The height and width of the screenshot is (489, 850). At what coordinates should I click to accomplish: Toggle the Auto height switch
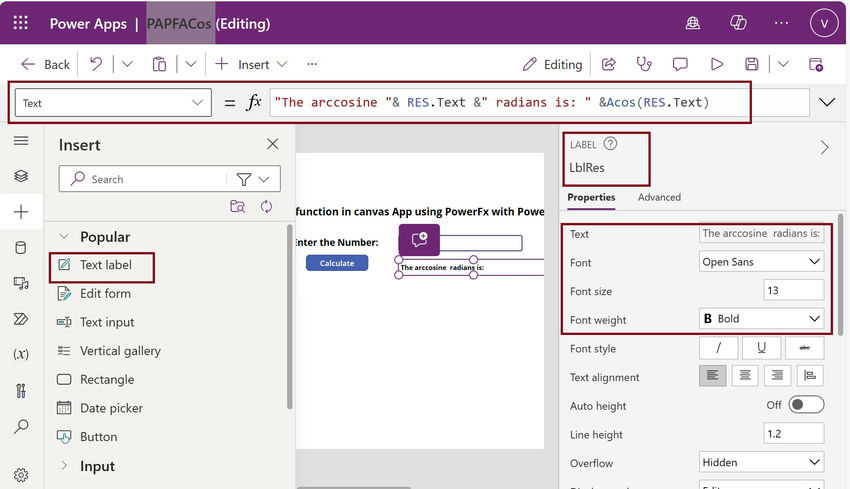tap(806, 405)
